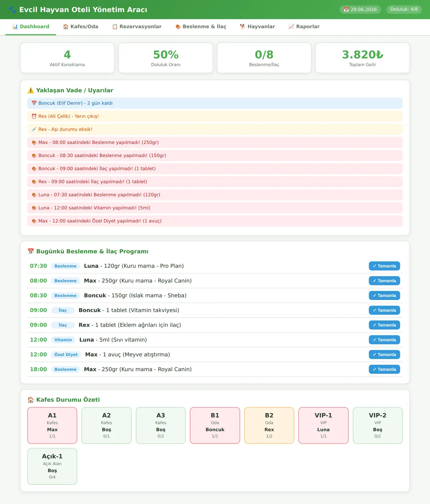Switch to the Kafes/Oda tab
The height and width of the screenshot is (504, 430).
[81, 27]
